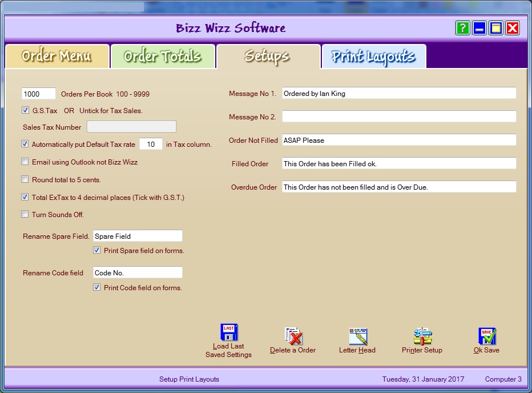The image size is (532, 393).
Task: Click the Message No 1 field
Action: click(x=399, y=94)
